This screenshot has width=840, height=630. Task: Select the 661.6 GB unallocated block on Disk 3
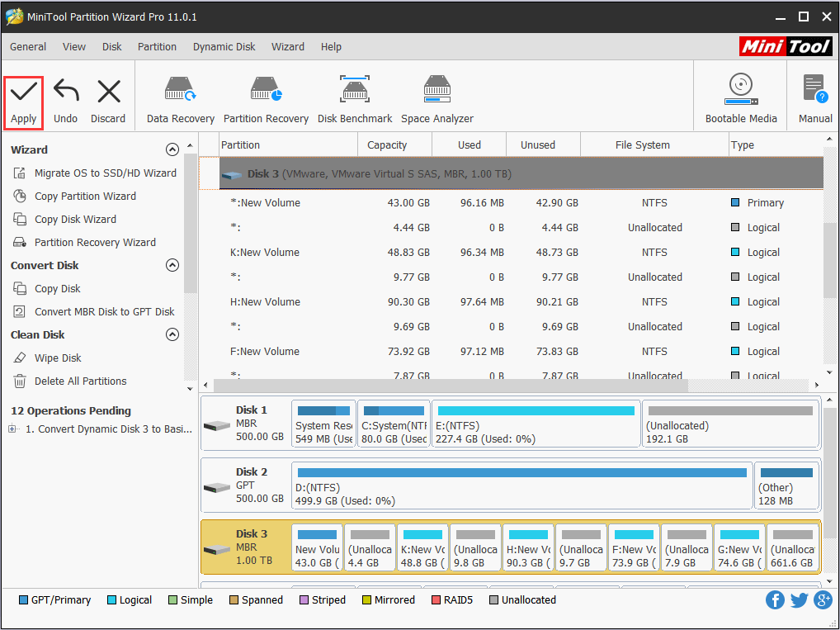pos(793,547)
